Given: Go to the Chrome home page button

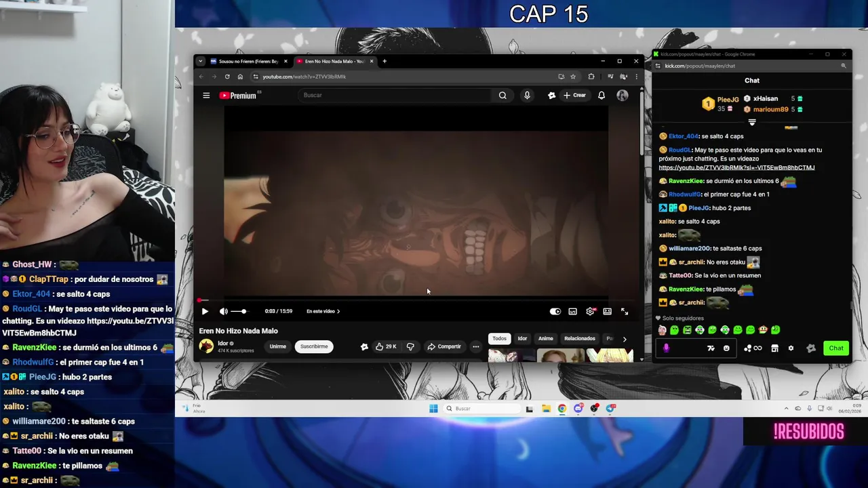Looking at the screenshot, I should coord(240,77).
